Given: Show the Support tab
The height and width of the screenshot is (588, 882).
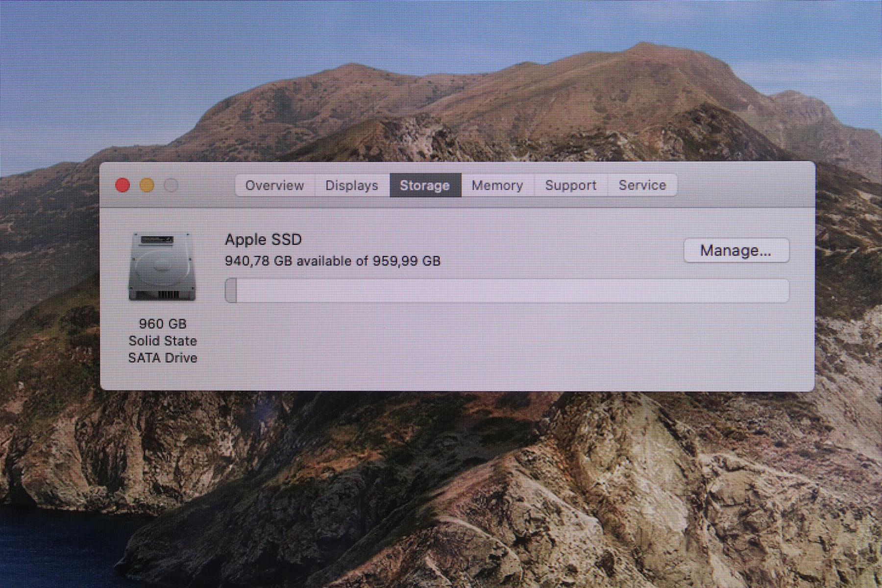Looking at the screenshot, I should click(570, 186).
